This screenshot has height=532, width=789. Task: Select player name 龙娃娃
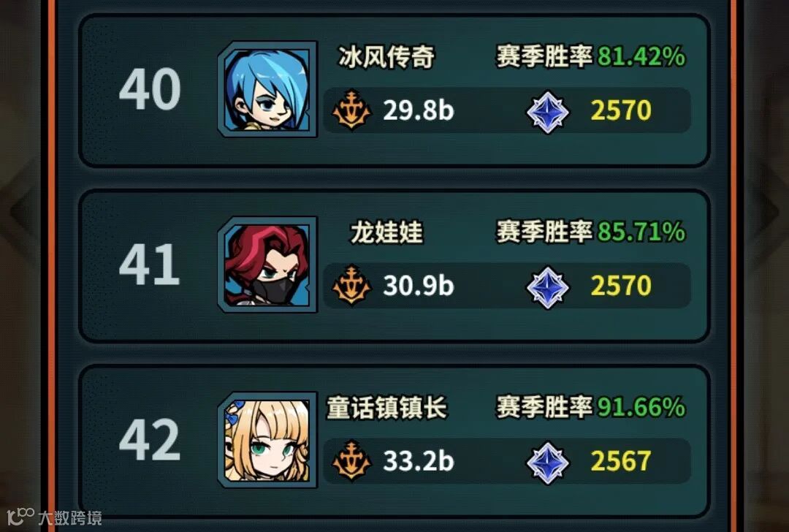click(386, 232)
